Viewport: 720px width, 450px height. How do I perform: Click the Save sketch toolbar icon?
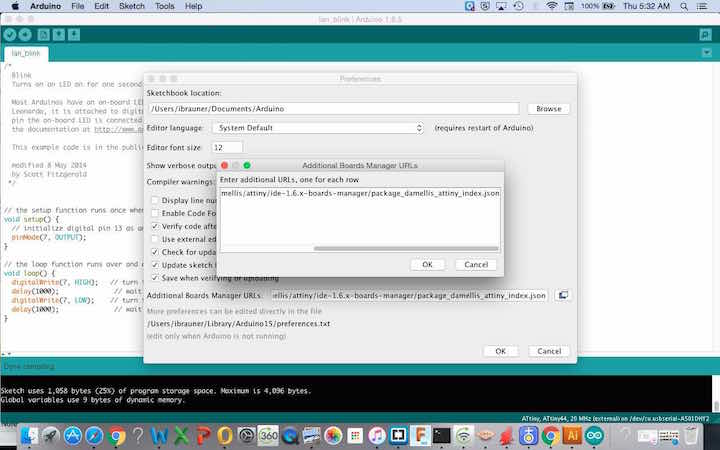(74, 35)
